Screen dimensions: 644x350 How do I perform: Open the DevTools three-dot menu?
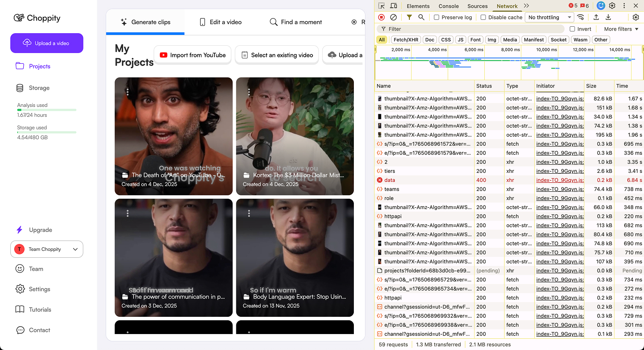(x=624, y=6)
